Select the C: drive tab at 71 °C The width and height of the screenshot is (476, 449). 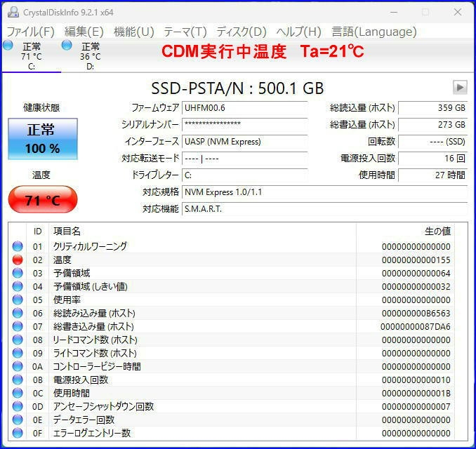pos(32,56)
